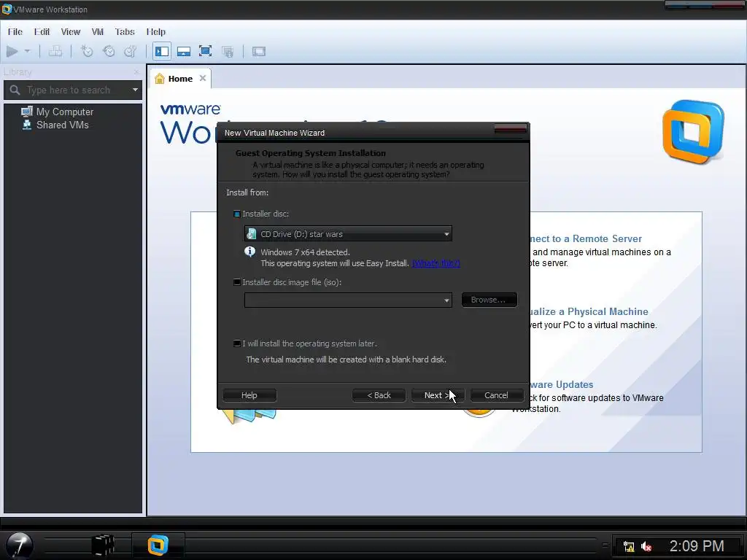747x560 pixels.
Task: Click the network warning tray icon
Action: [x=629, y=547]
